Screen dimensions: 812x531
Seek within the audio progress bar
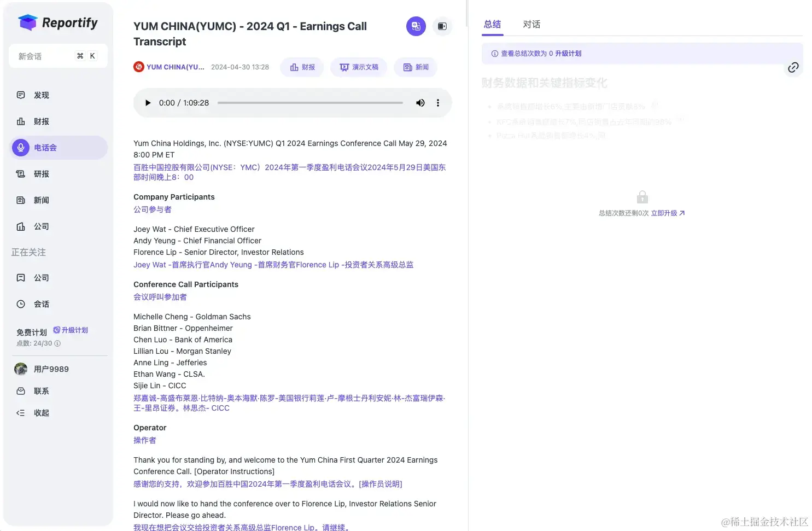click(310, 103)
